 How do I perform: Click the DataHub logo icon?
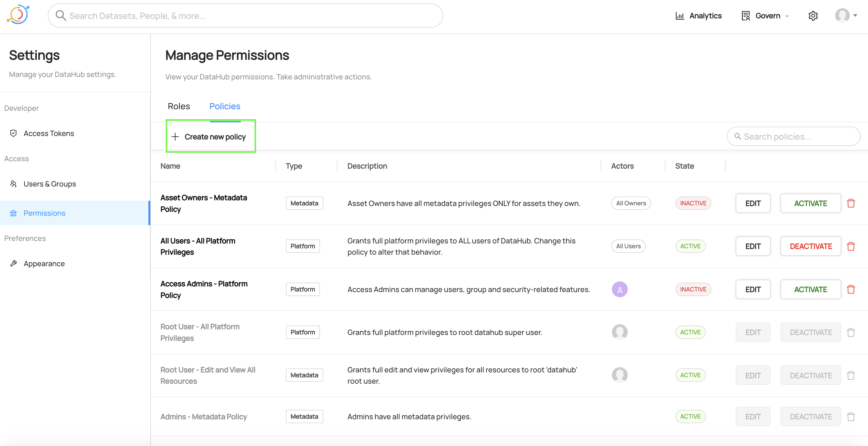18,15
